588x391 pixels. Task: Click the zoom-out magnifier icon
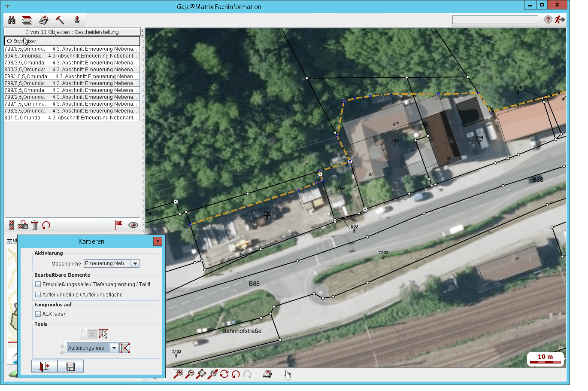tap(189, 374)
